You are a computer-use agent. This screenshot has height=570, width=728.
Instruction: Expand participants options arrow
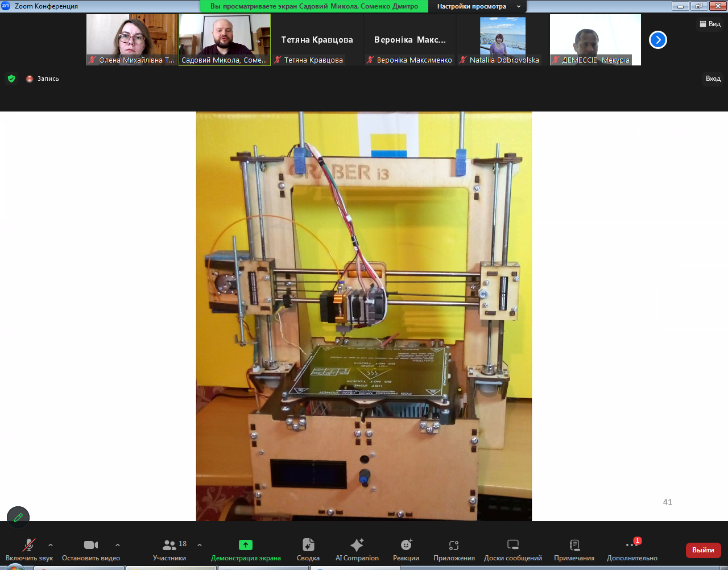[200, 545]
